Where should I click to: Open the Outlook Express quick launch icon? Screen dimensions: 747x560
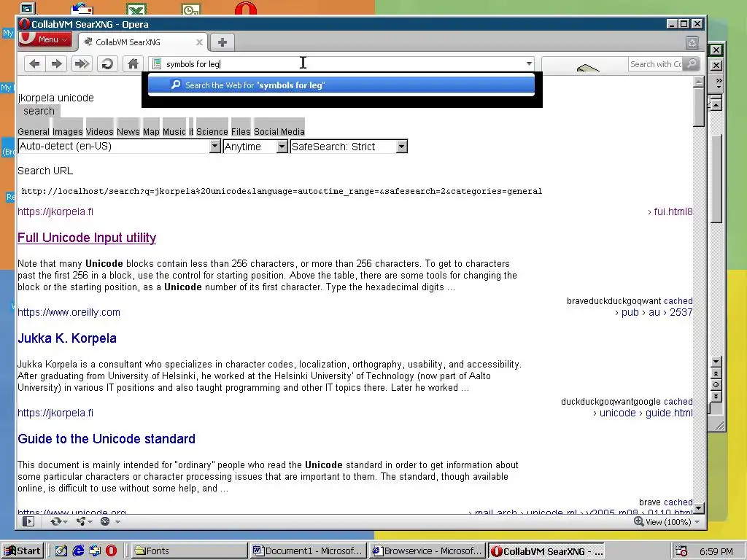[x=95, y=551]
